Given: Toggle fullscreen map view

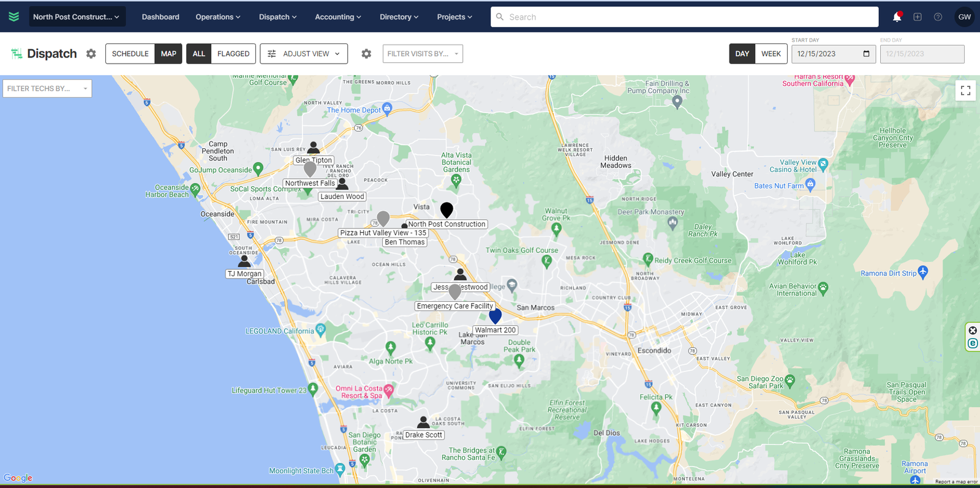Looking at the screenshot, I should coord(965,91).
